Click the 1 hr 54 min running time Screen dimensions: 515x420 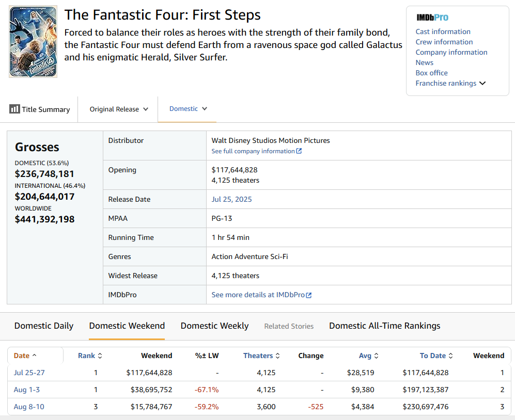(230, 237)
